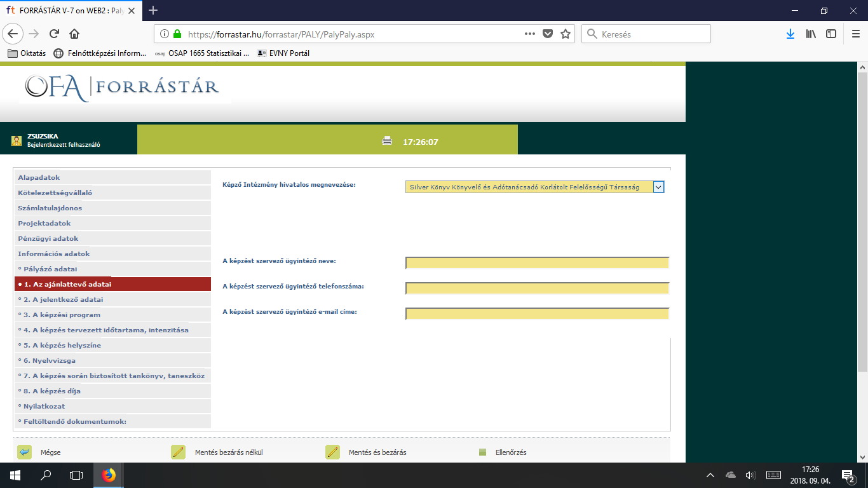Select 1. Az ajánlattevő adatai item

pos(112,284)
